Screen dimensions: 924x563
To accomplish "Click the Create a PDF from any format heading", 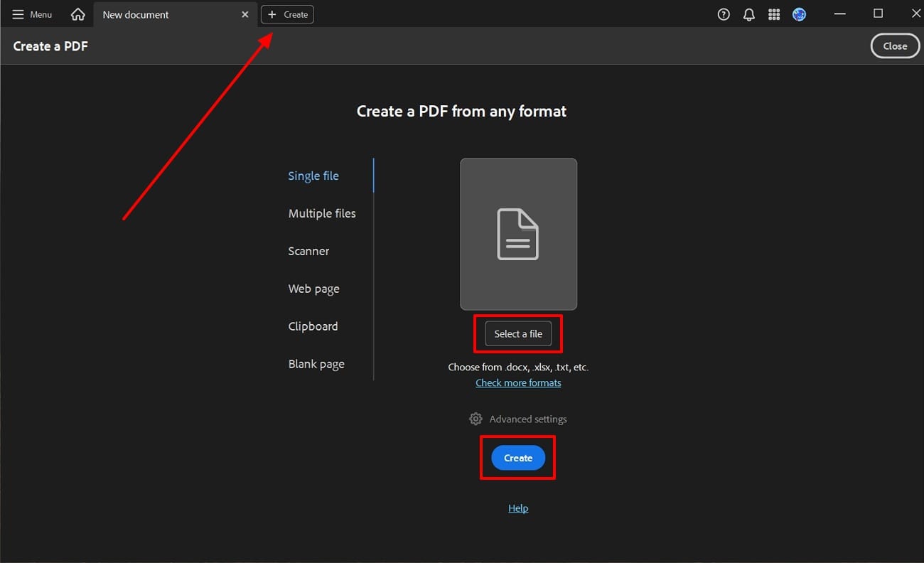I will [461, 111].
